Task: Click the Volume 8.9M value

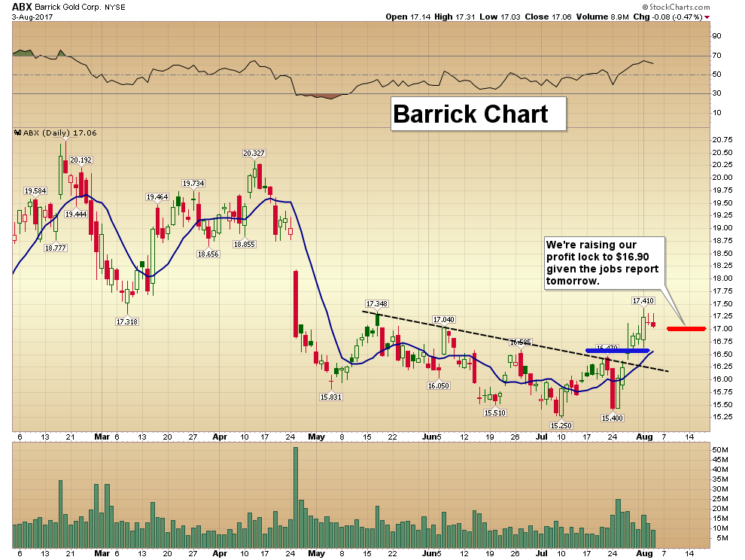Action: pos(603,17)
